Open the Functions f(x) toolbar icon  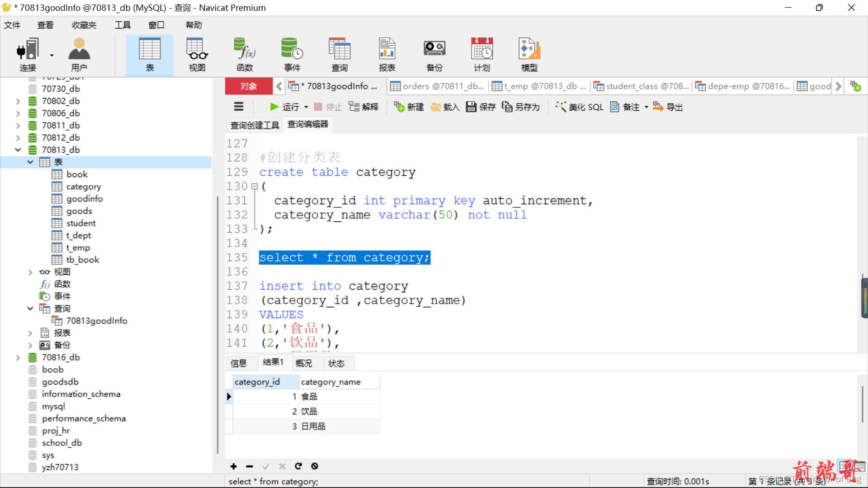pyautogui.click(x=245, y=55)
